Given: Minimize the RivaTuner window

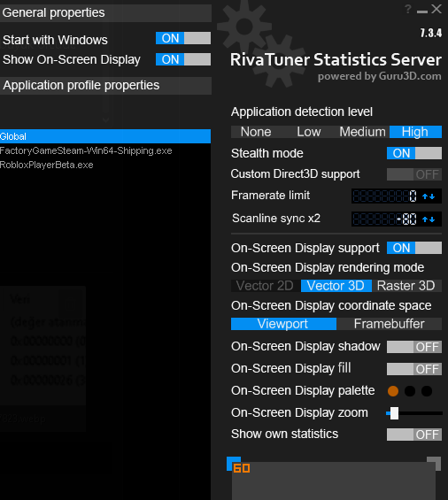Looking at the screenshot, I should tap(421, 12).
